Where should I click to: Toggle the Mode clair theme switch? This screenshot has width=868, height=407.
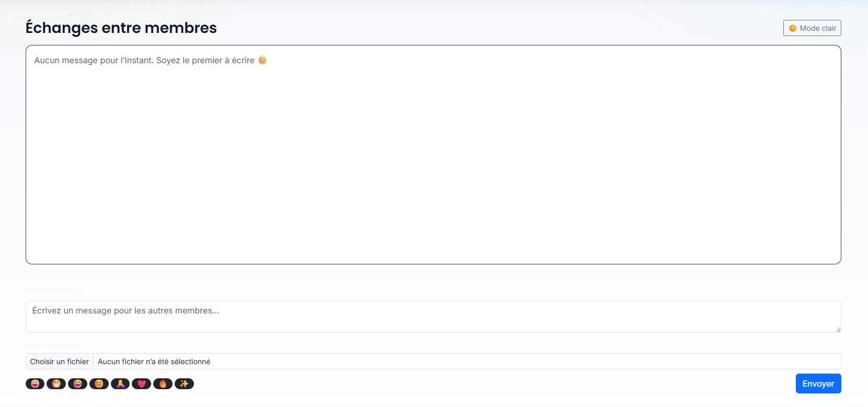point(812,28)
